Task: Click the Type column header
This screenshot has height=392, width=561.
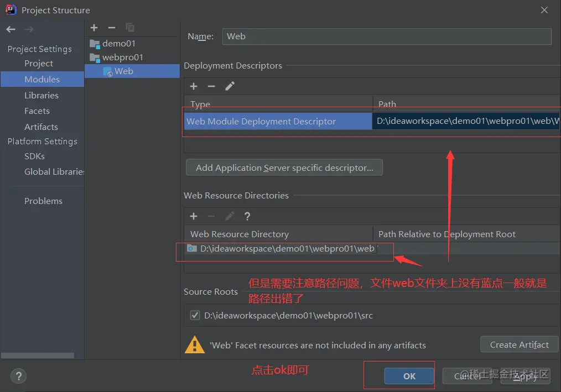Action: point(200,104)
